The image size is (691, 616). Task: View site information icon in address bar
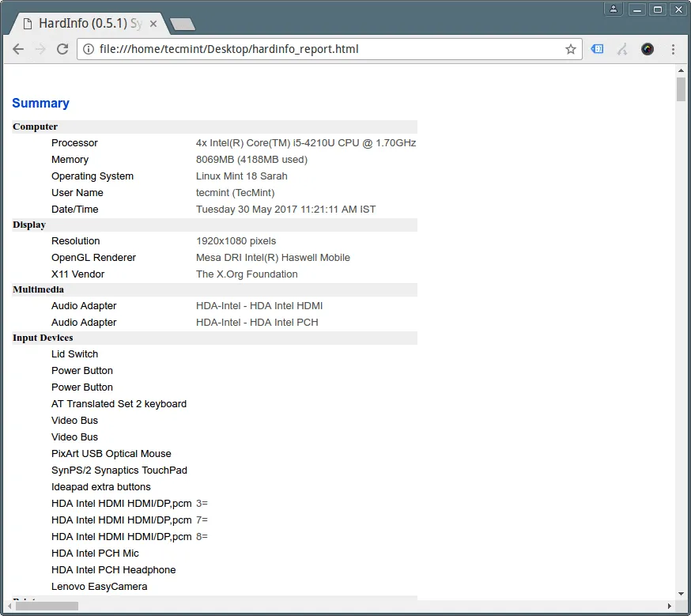tap(89, 49)
